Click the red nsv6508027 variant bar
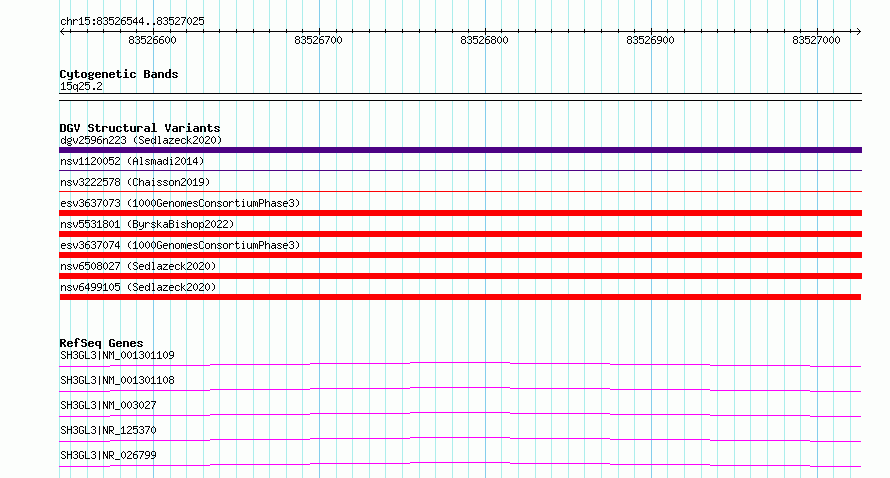 coord(460,276)
